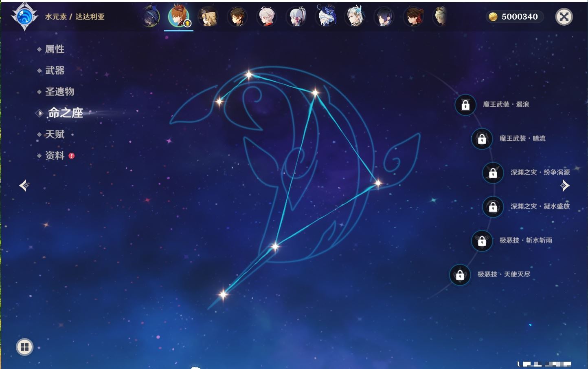Open the 武器 weapon menu
Image resolution: width=588 pixels, height=369 pixels.
(x=55, y=71)
